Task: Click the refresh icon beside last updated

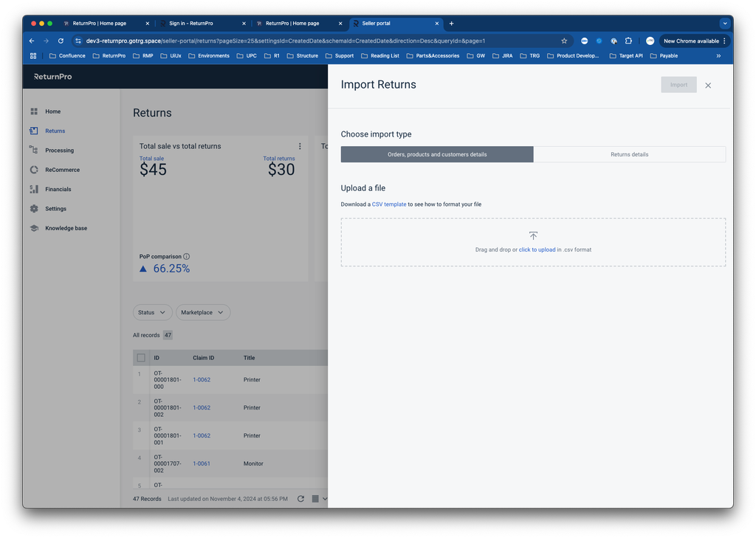Action: [x=300, y=499]
